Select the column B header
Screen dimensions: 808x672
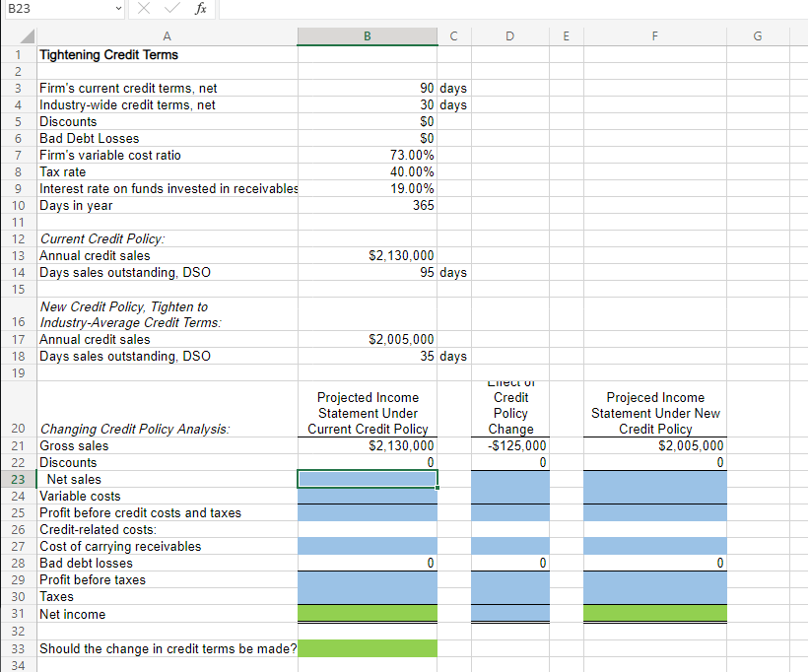(367, 34)
